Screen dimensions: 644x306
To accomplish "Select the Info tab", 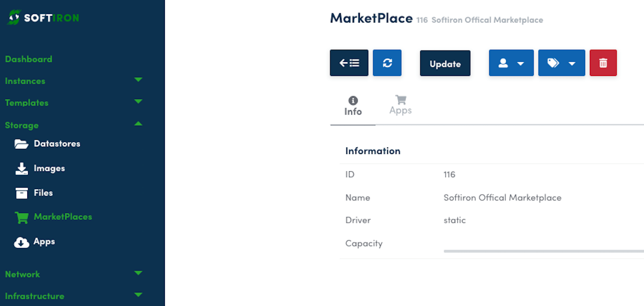I will pyautogui.click(x=353, y=106).
